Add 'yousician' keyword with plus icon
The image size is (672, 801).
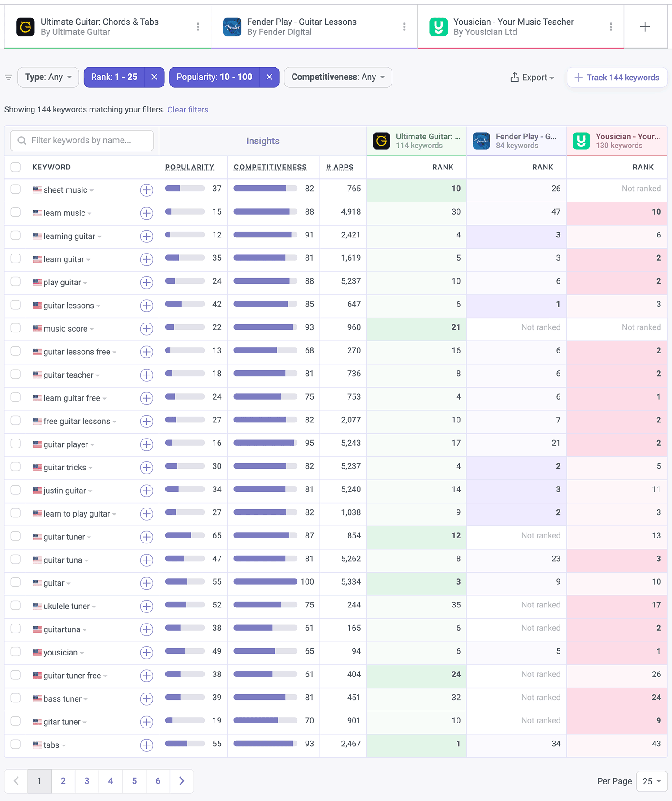146,653
